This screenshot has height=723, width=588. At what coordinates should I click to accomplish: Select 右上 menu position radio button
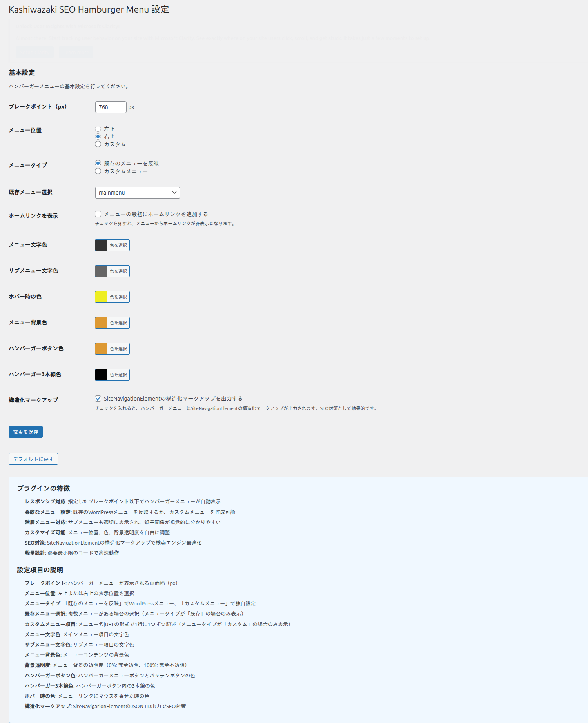point(98,137)
